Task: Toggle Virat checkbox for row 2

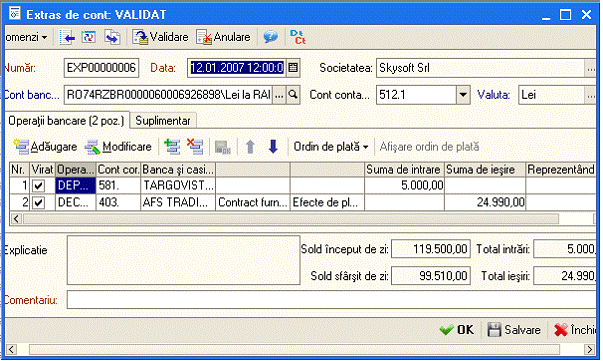Action: [38, 203]
